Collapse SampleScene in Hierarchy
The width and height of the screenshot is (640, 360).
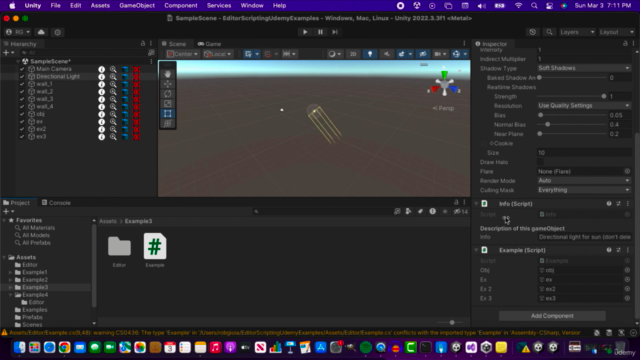click(x=18, y=61)
